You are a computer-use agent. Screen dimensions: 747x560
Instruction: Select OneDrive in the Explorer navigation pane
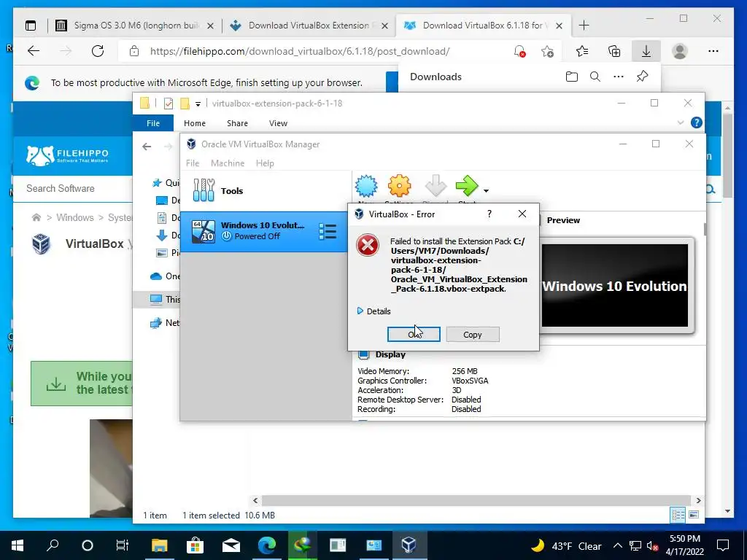165,276
